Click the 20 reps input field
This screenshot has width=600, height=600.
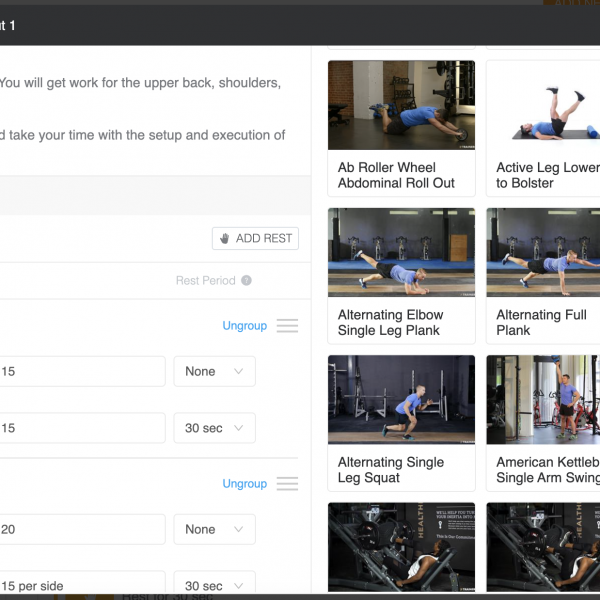(x=82, y=529)
